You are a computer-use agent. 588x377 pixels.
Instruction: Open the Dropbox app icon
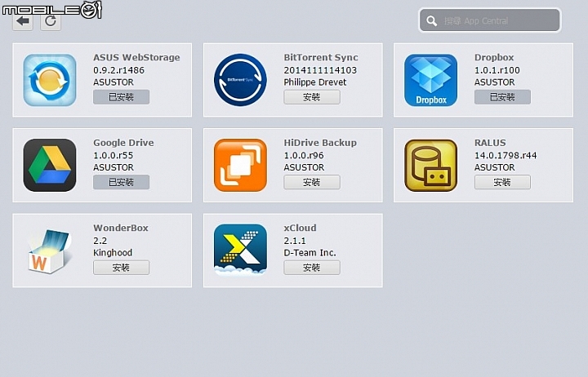431,80
